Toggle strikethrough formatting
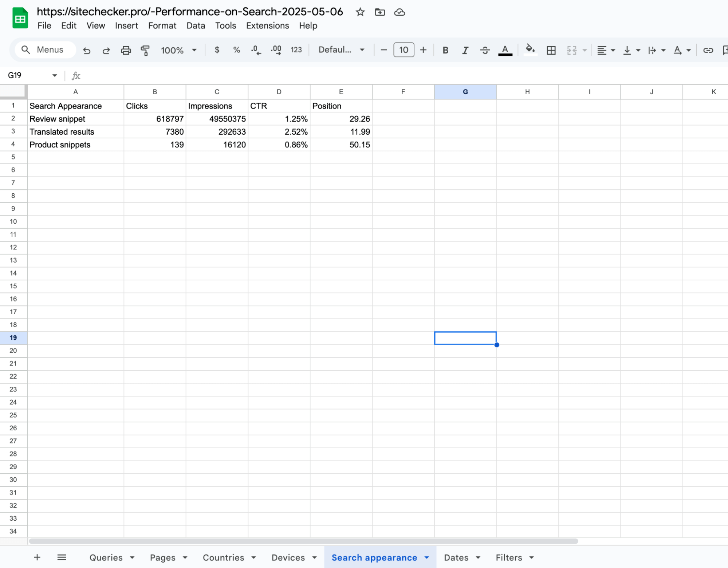The image size is (728, 568). tap(485, 50)
